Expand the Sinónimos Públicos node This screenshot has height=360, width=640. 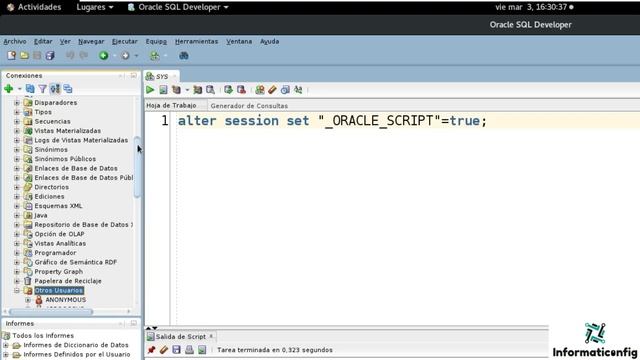17,159
